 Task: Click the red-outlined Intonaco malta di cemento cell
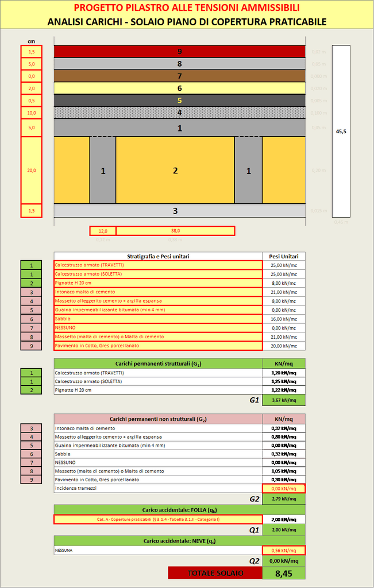click(x=158, y=292)
